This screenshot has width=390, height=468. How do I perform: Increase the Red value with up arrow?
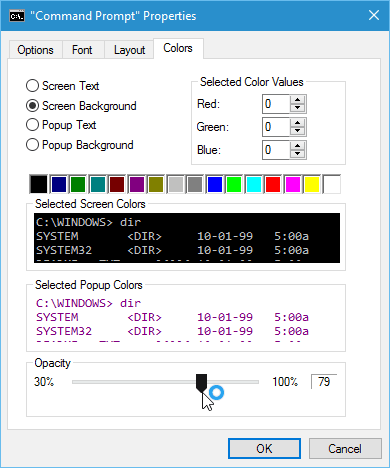click(298, 100)
